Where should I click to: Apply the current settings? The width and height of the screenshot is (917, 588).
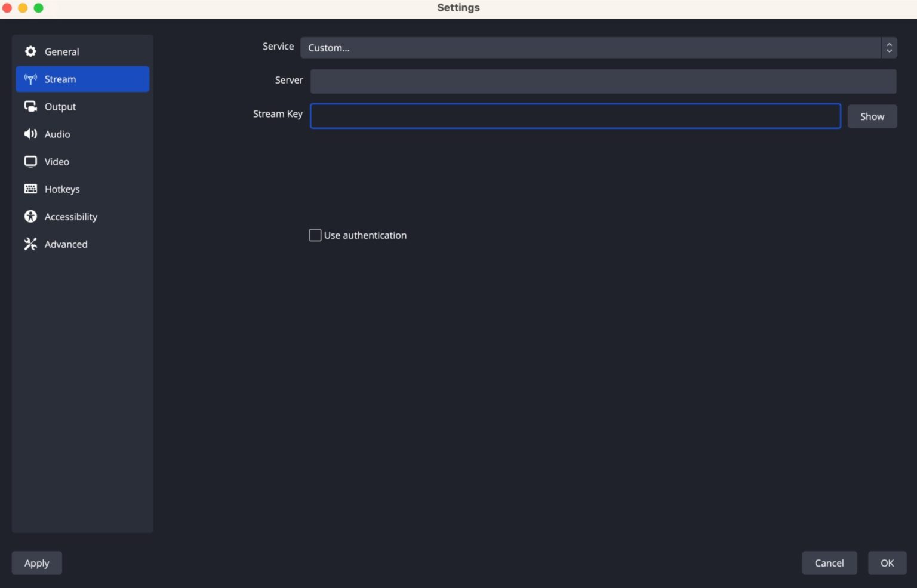pyautogui.click(x=36, y=562)
